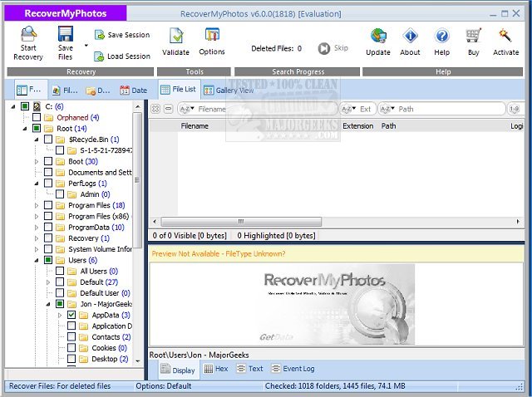
Task: Sort by the Extension column header
Action: [358, 126]
